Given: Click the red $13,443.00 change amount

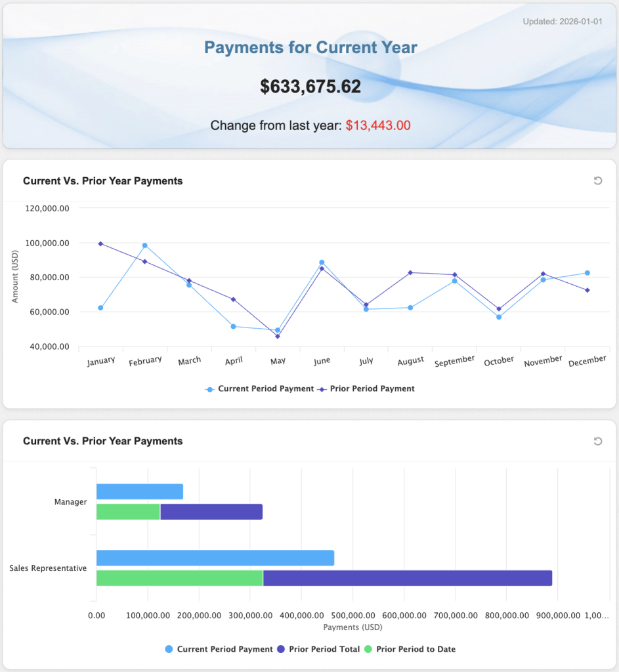Looking at the screenshot, I should (378, 125).
